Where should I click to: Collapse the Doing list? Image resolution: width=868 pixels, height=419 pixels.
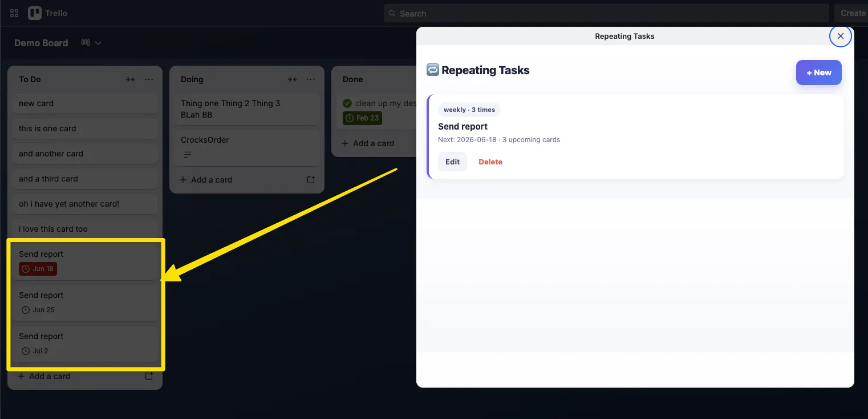(x=293, y=79)
